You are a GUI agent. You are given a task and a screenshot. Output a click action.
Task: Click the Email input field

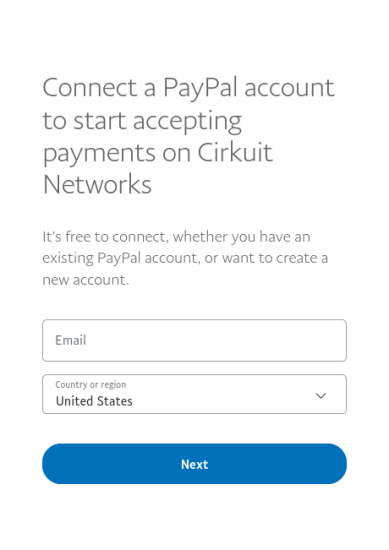tap(194, 340)
